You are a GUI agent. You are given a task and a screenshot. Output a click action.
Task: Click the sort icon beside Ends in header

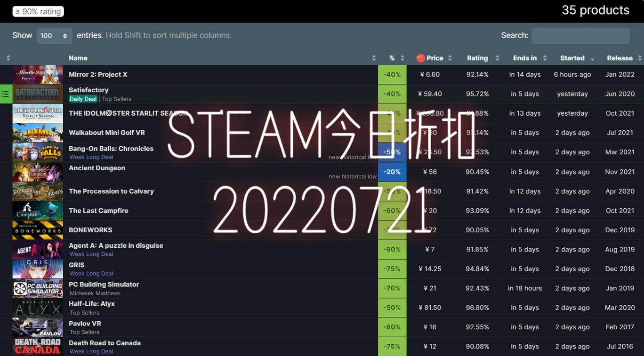pos(545,58)
